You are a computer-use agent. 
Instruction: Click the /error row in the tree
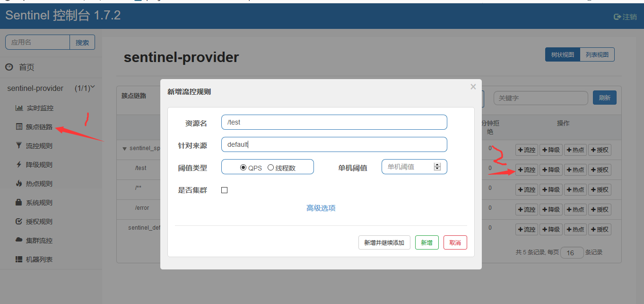(142, 207)
